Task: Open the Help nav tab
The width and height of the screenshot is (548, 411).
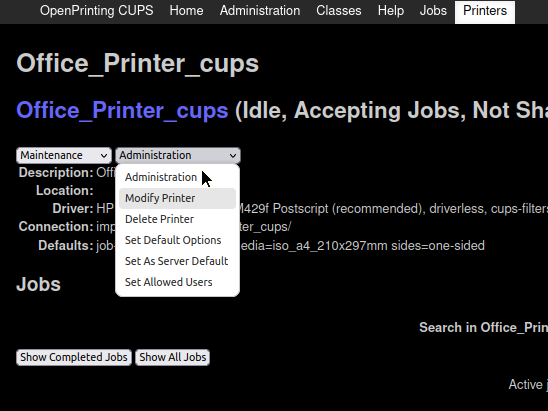Action: click(391, 11)
